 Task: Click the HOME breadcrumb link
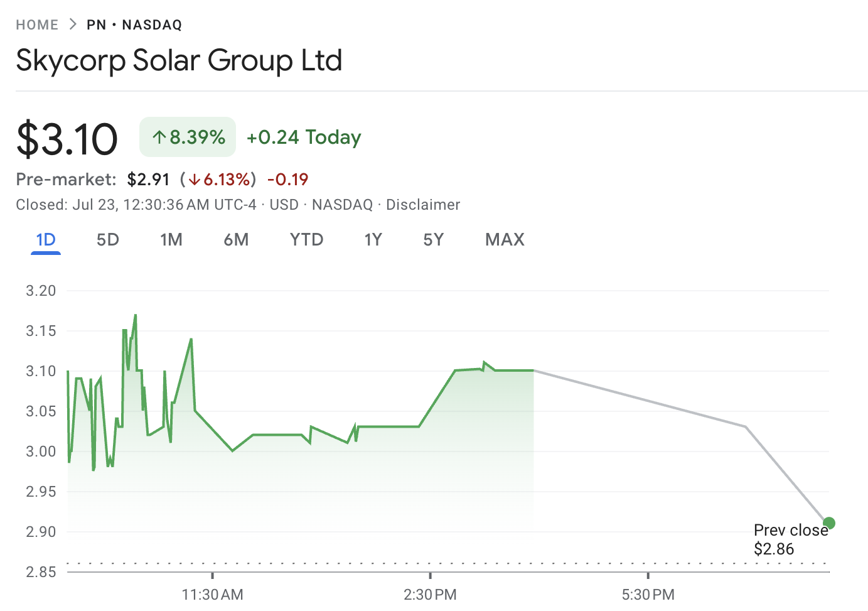[x=37, y=25]
